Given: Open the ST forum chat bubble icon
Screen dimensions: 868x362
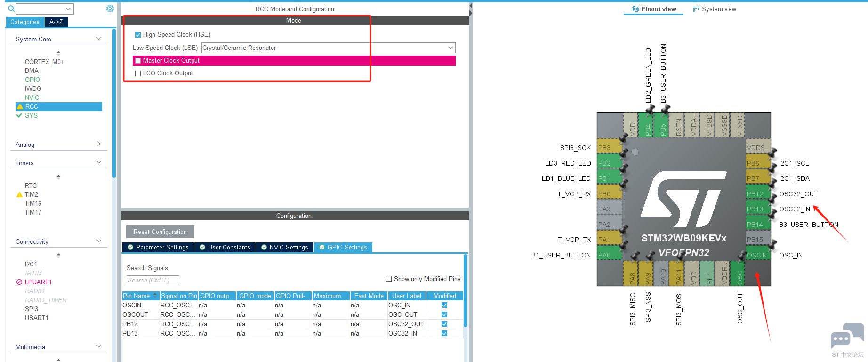Looking at the screenshot, I should click(847, 335).
